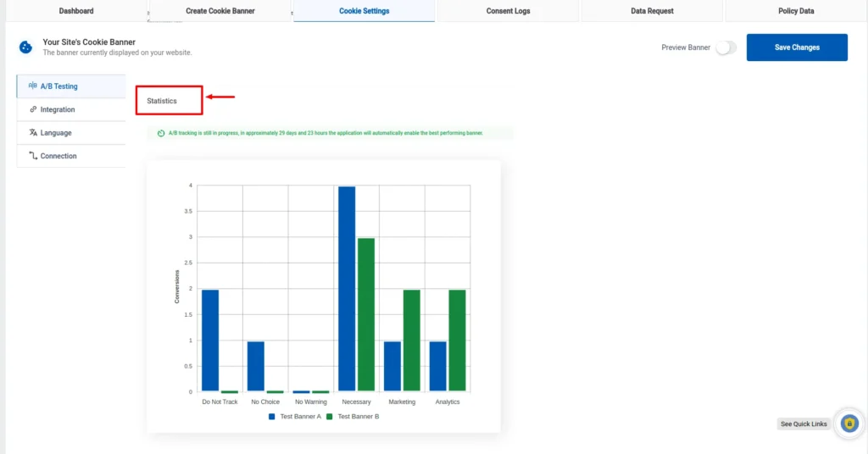Click the cookie icon beside the banner title
This screenshot has width=868, height=454.
click(x=26, y=47)
